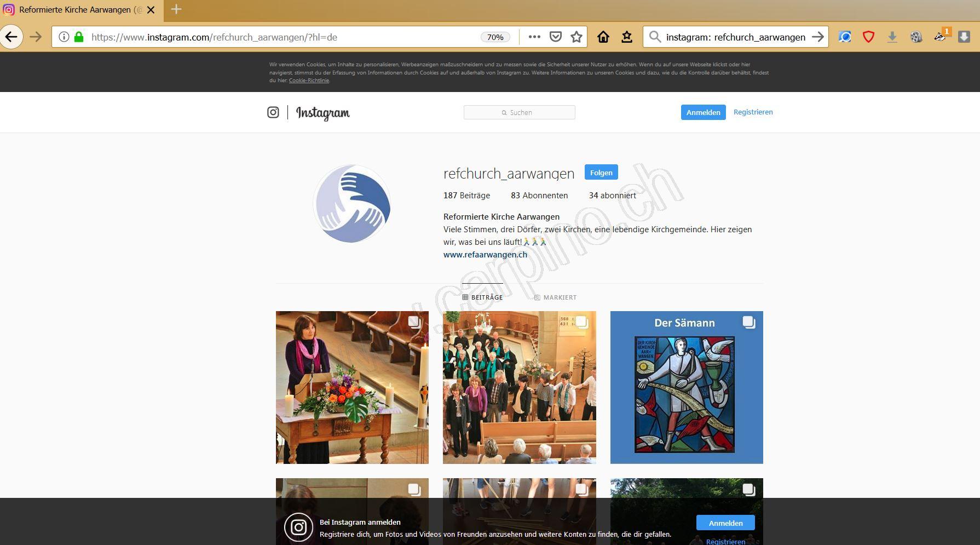Open the 70% zoom level indicator
Screen dimensions: 980x545
pos(495,37)
